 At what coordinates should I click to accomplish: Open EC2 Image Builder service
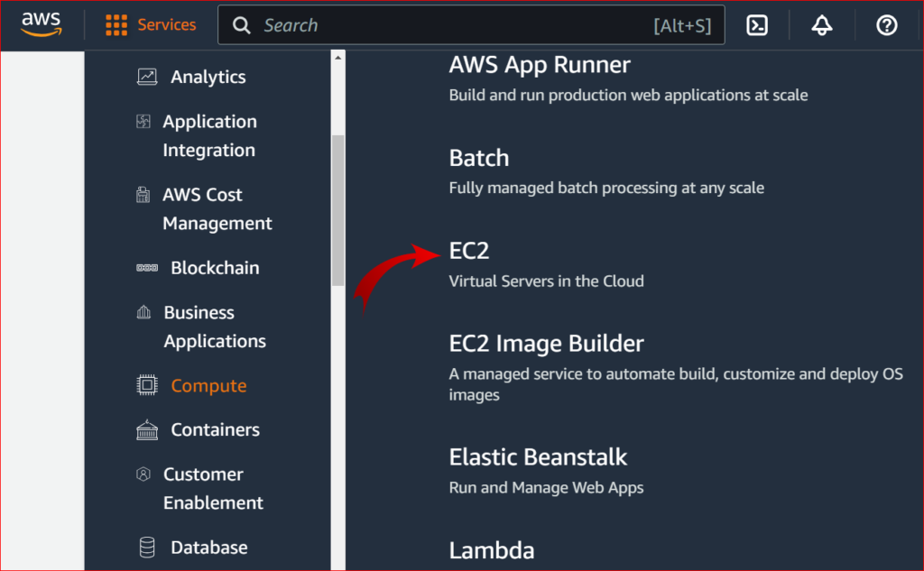click(546, 344)
